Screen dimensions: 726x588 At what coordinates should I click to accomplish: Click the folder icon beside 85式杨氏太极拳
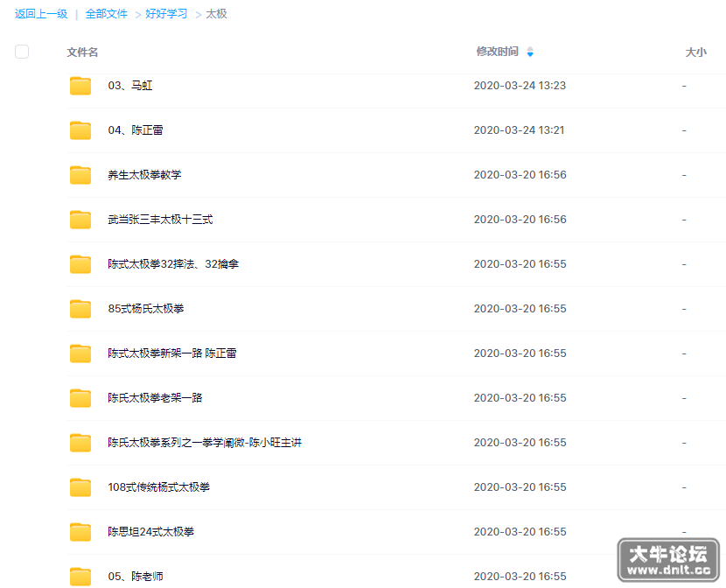coord(80,309)
